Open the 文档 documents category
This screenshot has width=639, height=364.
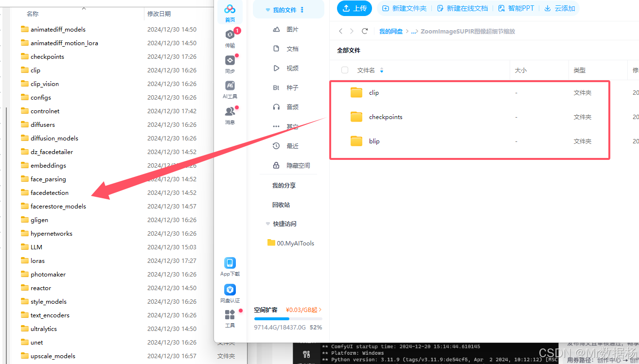(286, 49)
